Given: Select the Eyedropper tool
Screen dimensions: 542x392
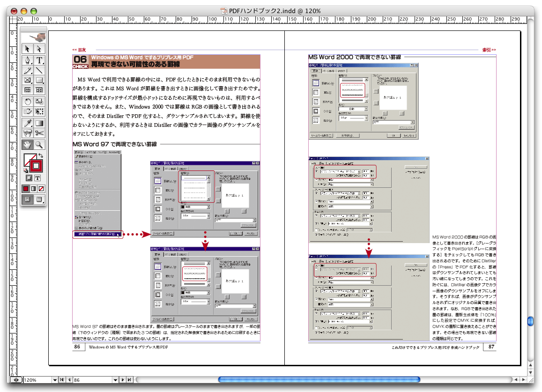Looking at the screenshot, I should tap(28, 123).
